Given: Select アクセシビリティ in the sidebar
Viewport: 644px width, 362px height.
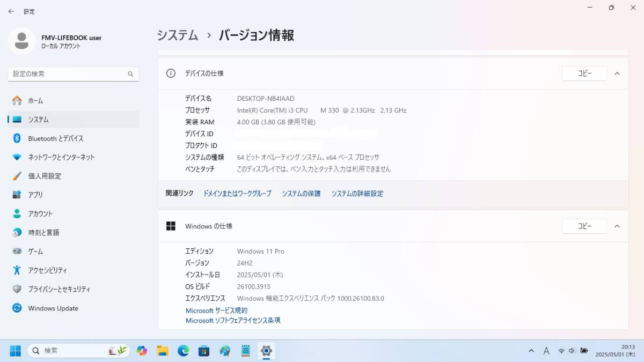Looking at the screenshot, I should click(74, 270).
